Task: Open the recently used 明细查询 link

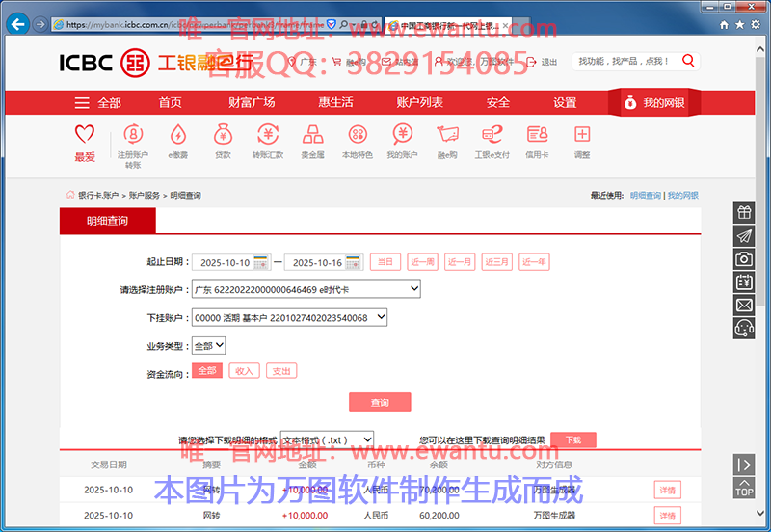Action: tap(645, 196)
